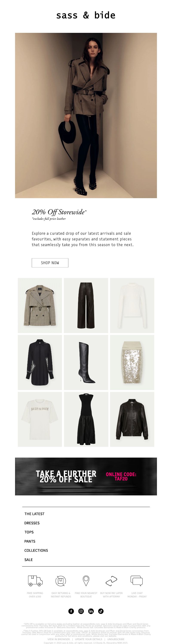Select the sequin skirt product image

click(x=132, y=362)
